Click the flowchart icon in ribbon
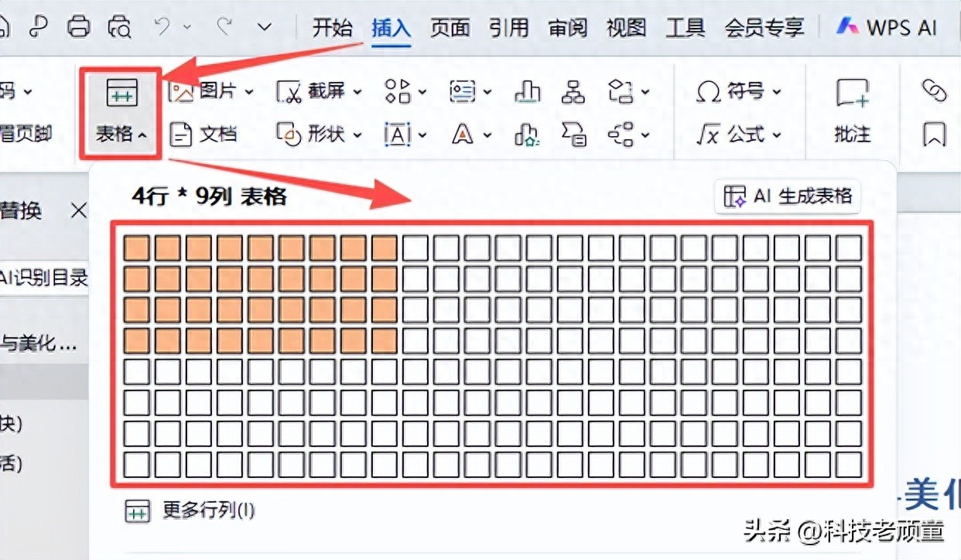This screenshot has width=961, height=560. 621,91
